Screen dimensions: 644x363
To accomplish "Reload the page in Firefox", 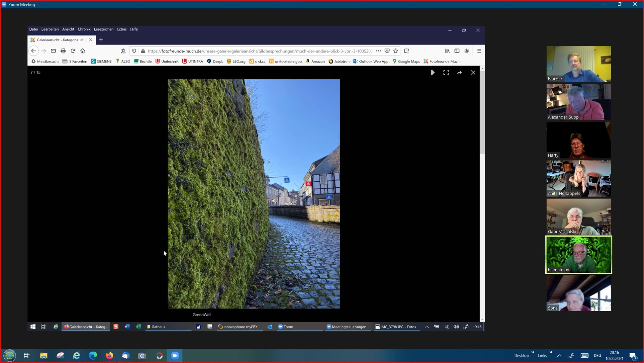I will point(73,51).
